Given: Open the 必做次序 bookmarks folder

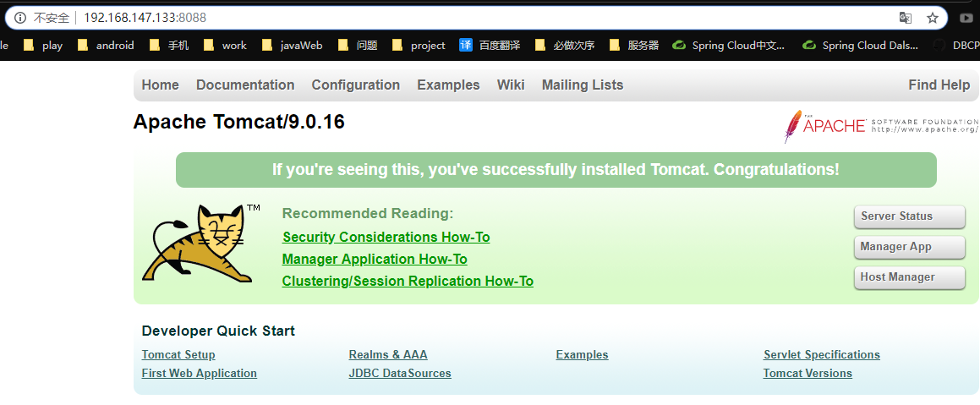Looking at the screenshot, I should point(565,45).
